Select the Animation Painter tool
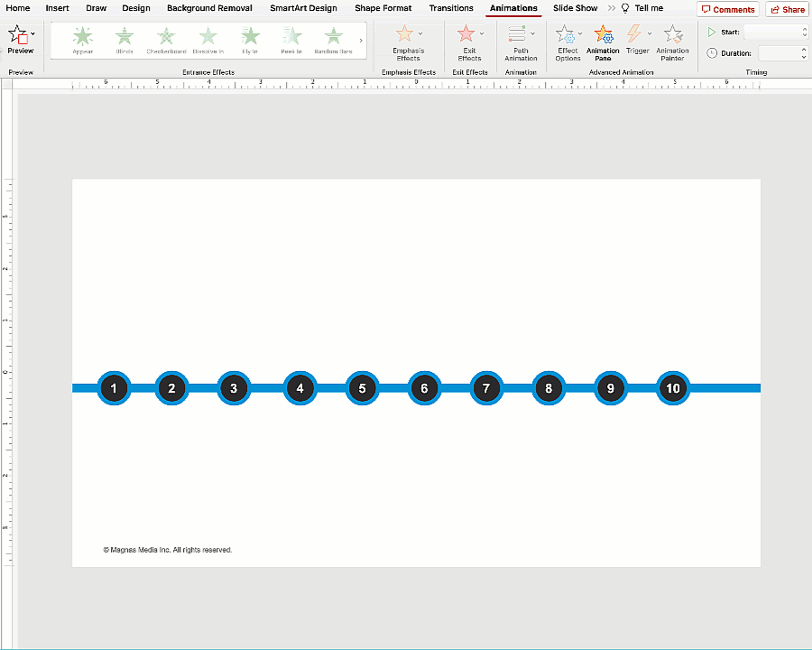 coord(673,43)
